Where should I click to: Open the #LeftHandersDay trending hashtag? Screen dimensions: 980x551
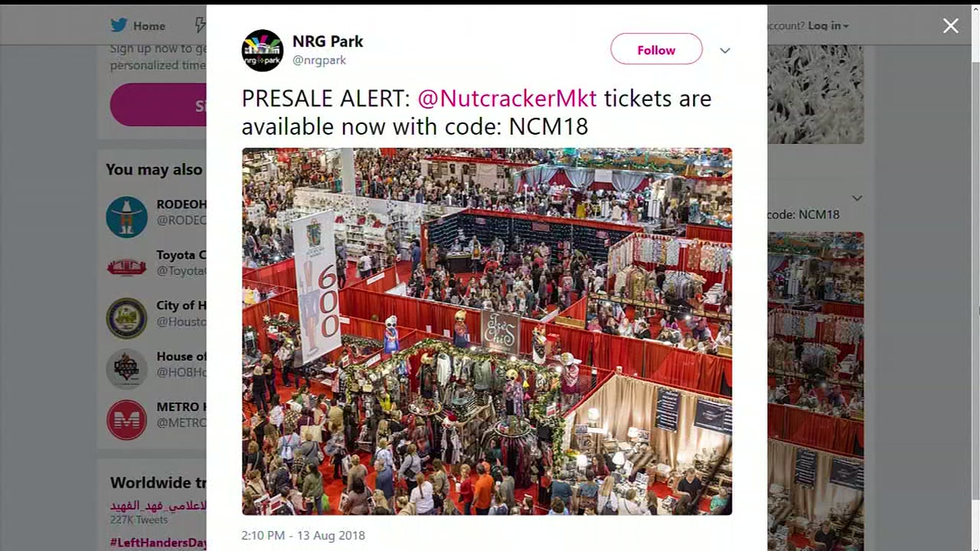158,543
